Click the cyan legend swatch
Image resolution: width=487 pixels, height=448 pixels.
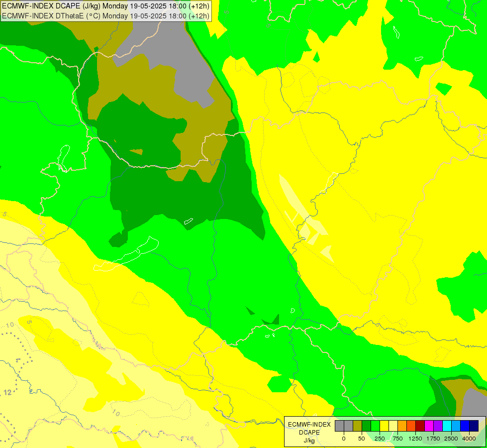447,426
